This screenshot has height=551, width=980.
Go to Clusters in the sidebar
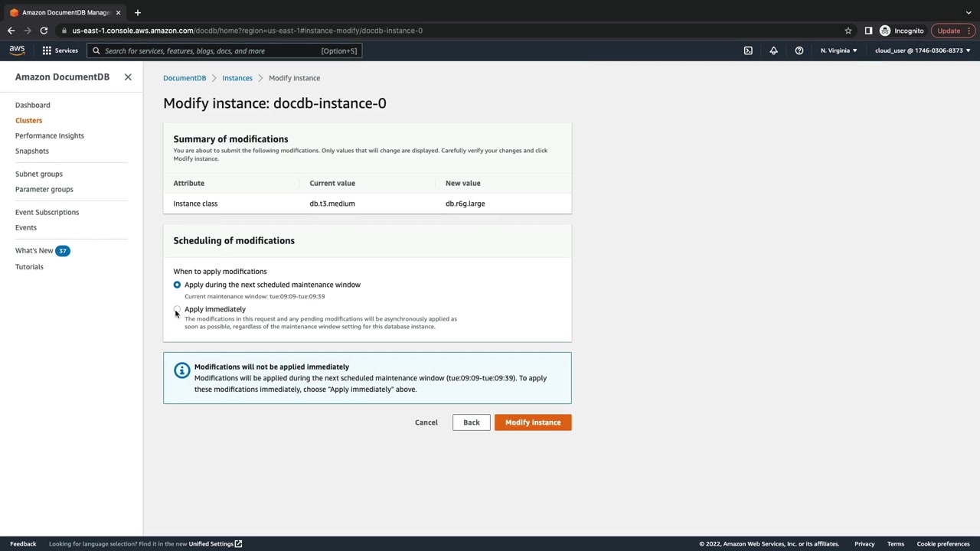28,120
